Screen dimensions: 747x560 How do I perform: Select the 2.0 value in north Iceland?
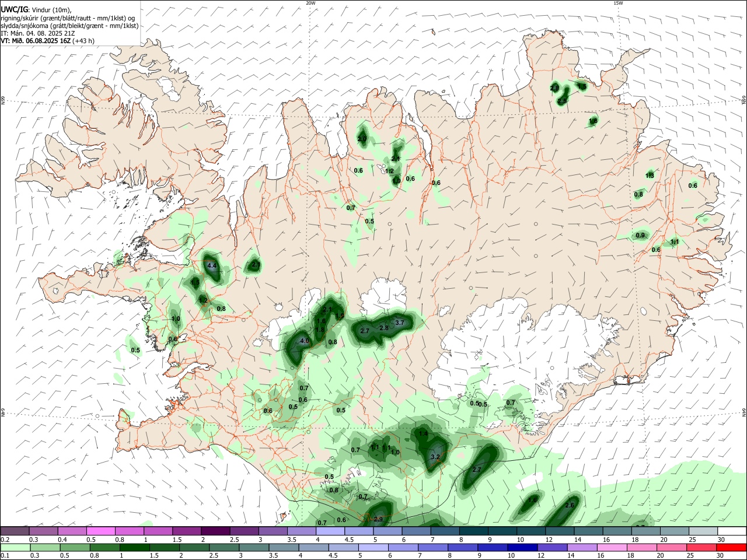362,139
